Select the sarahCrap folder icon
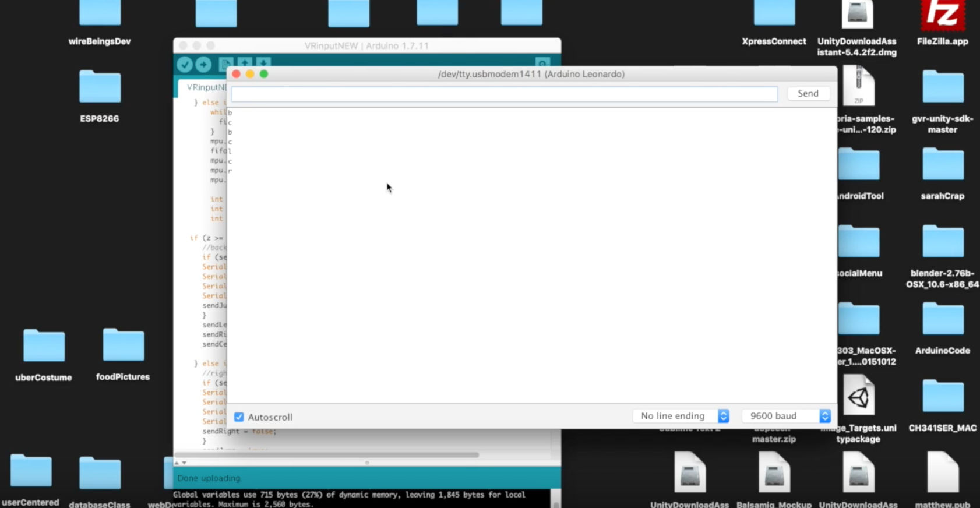 pyautogui.click(x=943, y=164)
